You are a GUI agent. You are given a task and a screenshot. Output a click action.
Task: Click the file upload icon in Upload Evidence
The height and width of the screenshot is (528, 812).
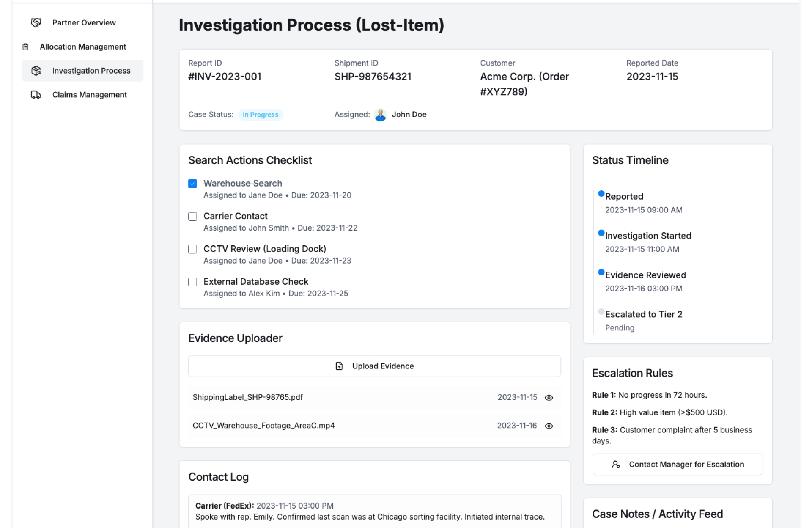(339, 366)
